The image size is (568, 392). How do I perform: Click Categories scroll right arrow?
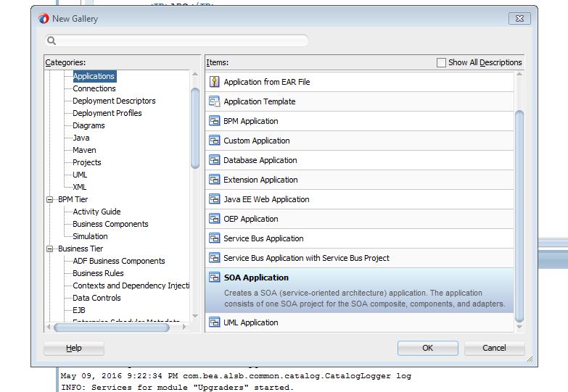[184, 327]
